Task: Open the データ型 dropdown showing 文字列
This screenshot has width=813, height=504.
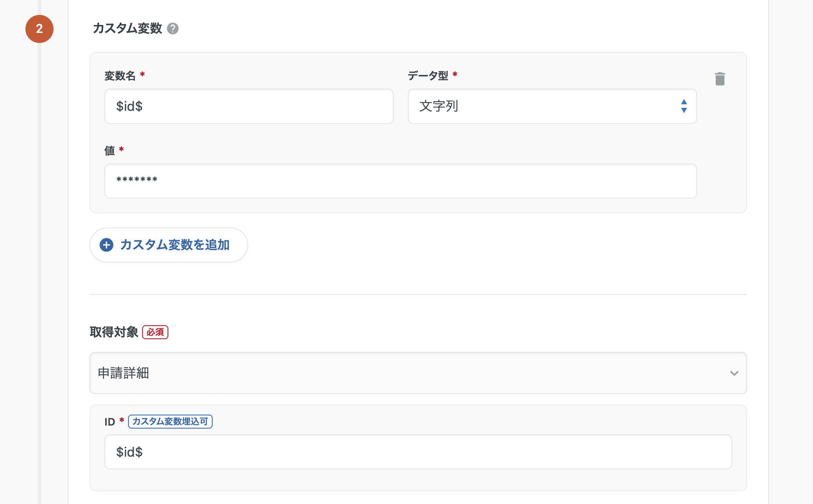Action: [x=544, y=106]
